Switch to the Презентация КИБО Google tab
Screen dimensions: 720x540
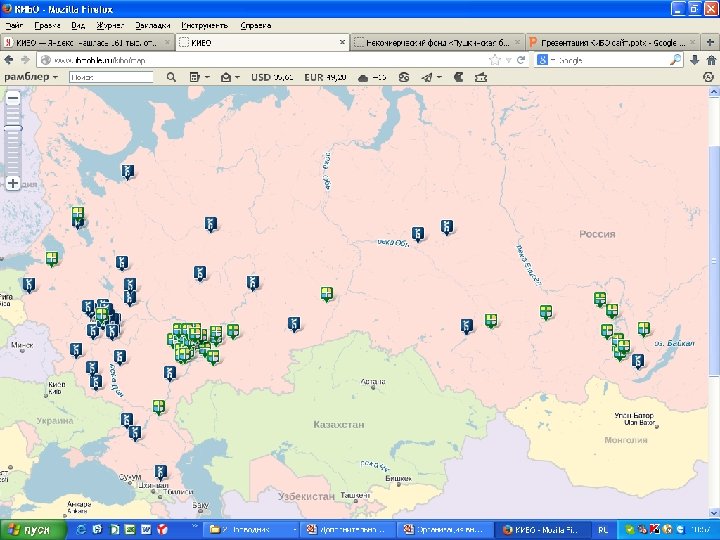click(x=613, y=43)
